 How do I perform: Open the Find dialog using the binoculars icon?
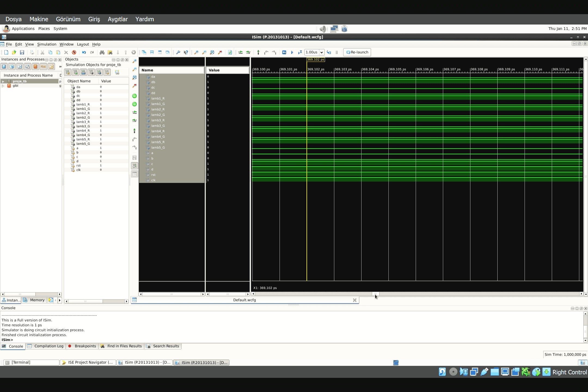pyautogui.click(x=102, y=52)
